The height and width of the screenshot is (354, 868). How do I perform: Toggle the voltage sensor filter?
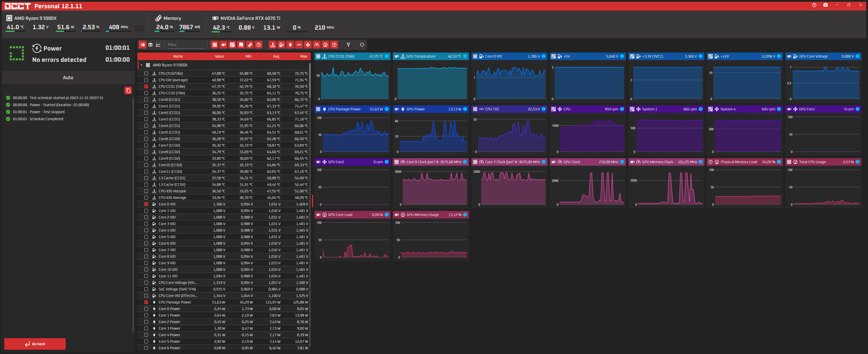click(281, 45)
